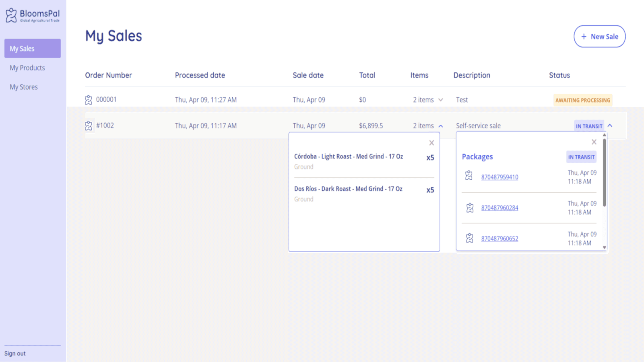644x362 pixels.
Task: Click x5 quantity for Dos Ríos item
Action: pos(430,190)
